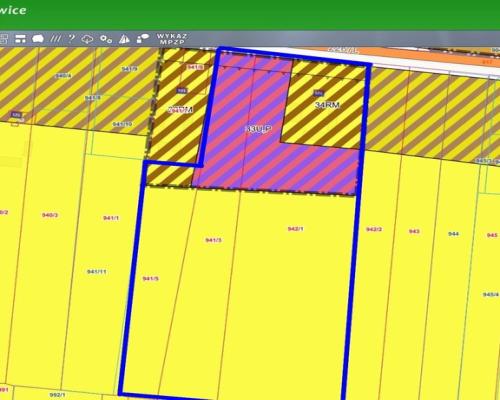The image size is (500, 400).
Task: Click parcel 942/2 label
Action: [x=374, y=229]
